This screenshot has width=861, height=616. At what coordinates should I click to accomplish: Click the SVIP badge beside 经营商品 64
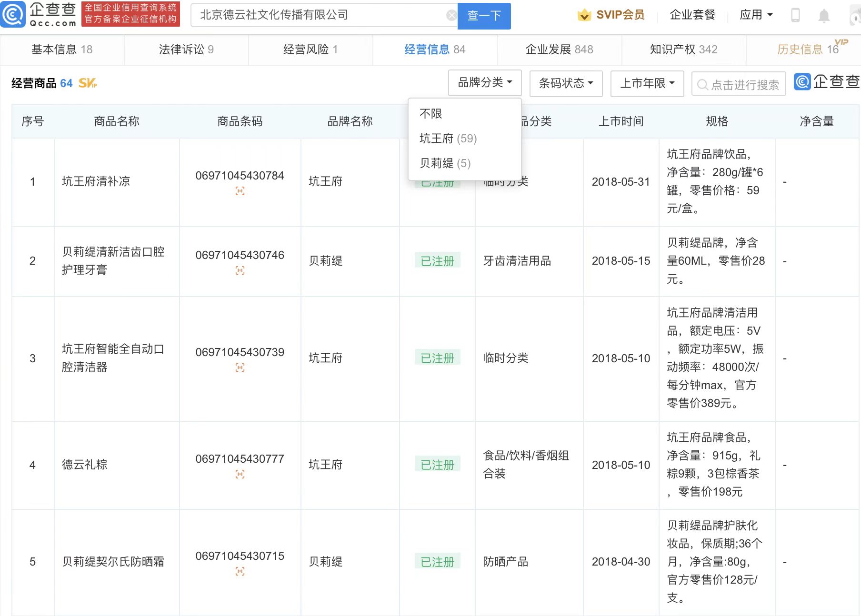pyautogui.click(x=88, y=83)
